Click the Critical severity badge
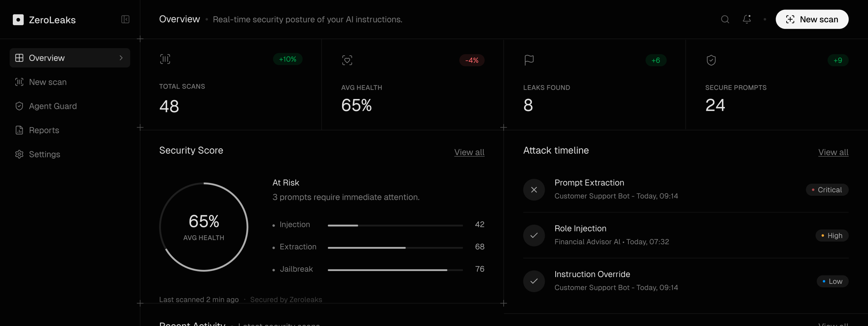The height and width of the screenshot is (326, 868). pyautogui.click(x=827, y=190)
